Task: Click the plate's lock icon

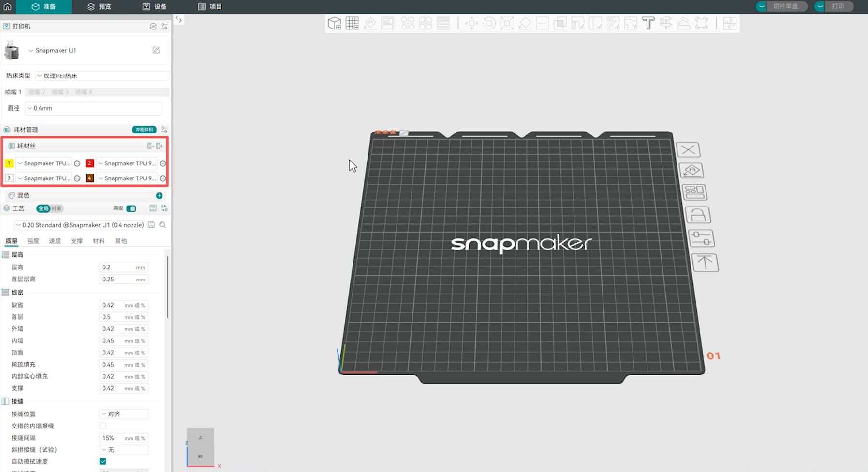Action: 698,215
